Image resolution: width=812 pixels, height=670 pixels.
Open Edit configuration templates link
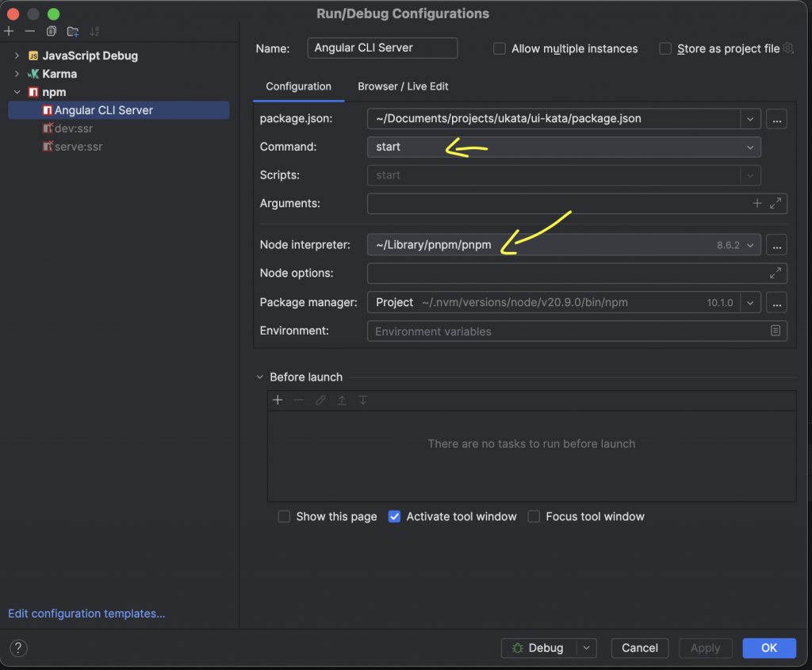[x=86, y=614]
